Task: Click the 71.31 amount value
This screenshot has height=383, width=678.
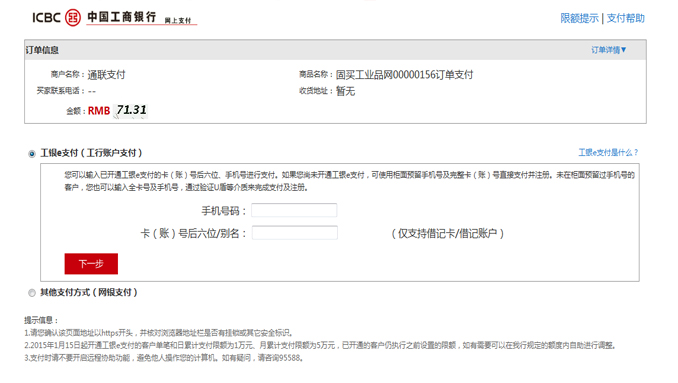Action: [x=131, y=110]
